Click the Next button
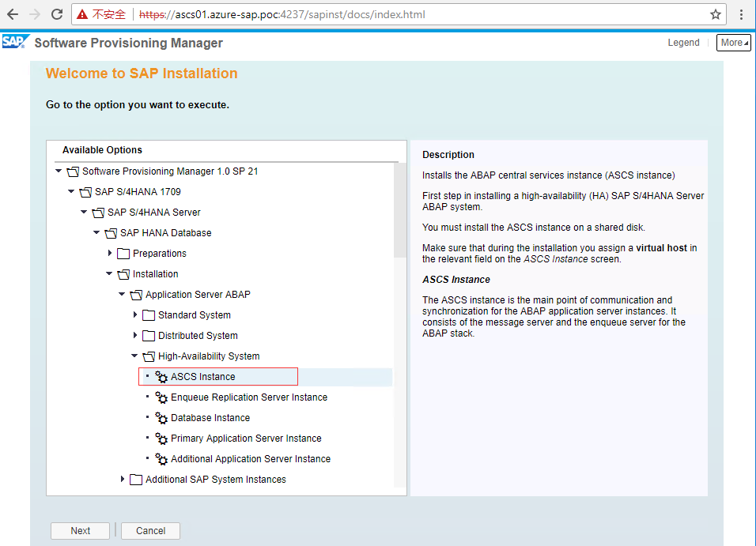This screenshot has height=546, width=756. tap(80, 530)
